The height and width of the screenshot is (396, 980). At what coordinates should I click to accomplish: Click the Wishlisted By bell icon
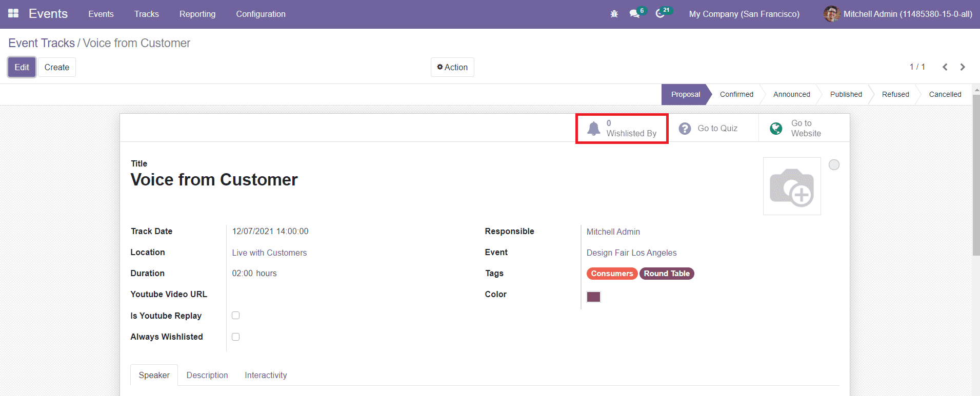click(594, 129)
